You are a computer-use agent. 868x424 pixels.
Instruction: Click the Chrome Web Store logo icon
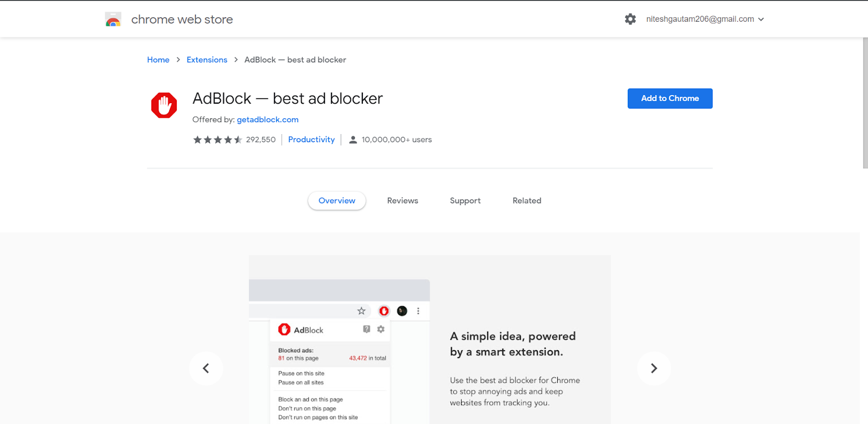113,20
